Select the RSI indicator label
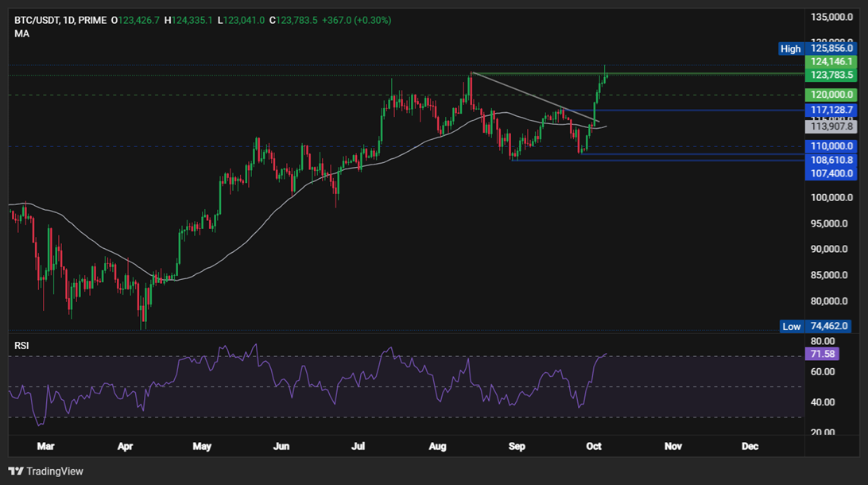This screenshot has width=868, height=485. coord(22,346)
